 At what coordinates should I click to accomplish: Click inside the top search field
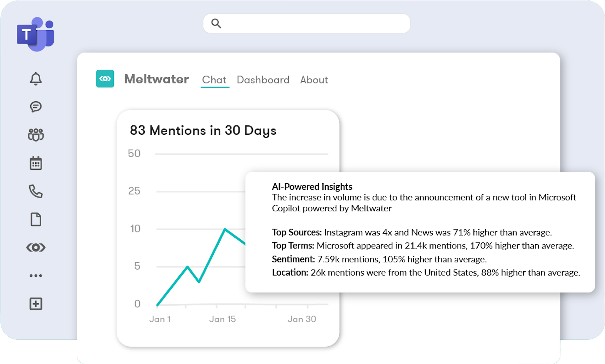click(x=315, y=23)
